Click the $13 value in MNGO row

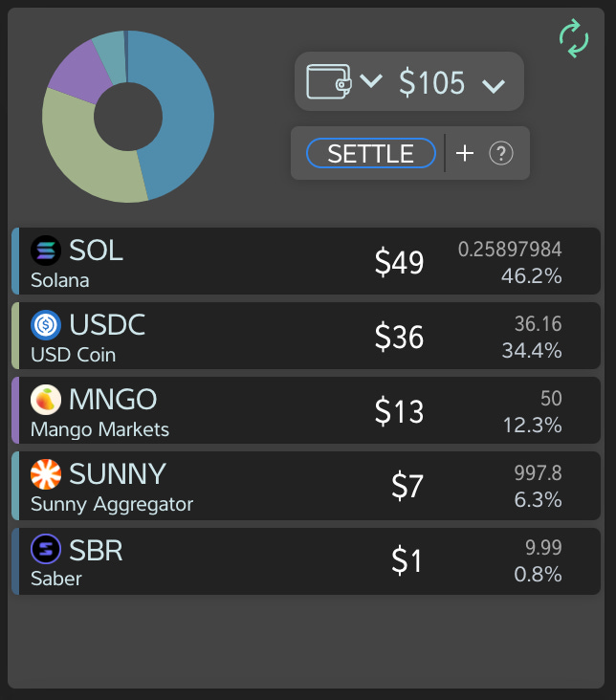(399, 411)
